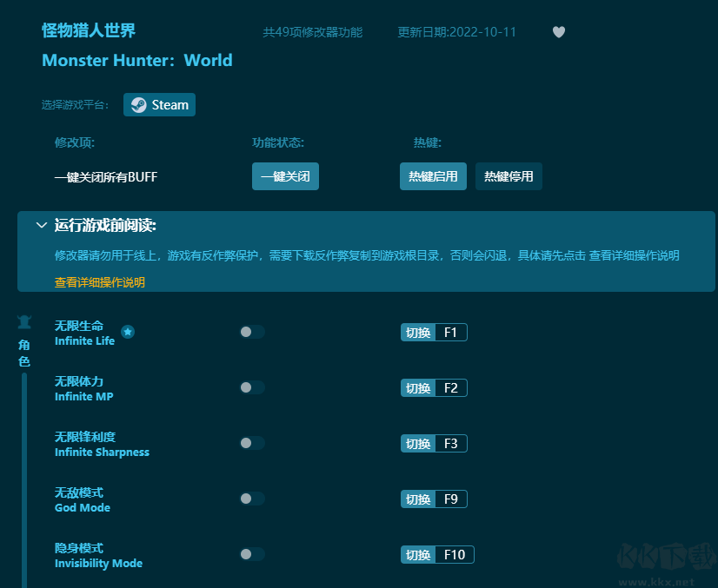
Task: Click the 隐身模式 Invisibility Mode label
Action: (98, 555)
